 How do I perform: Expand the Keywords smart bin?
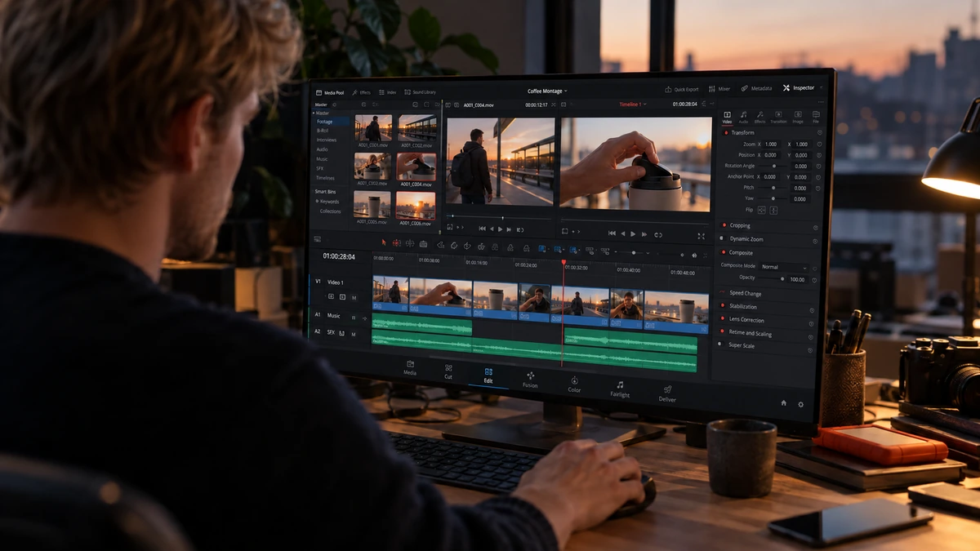tap(317, 201)
